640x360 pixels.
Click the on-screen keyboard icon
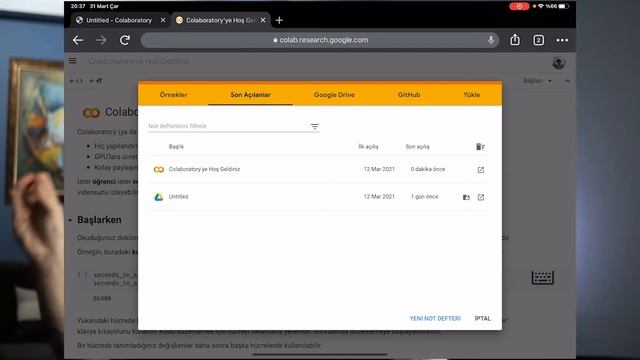click(542, 278)
